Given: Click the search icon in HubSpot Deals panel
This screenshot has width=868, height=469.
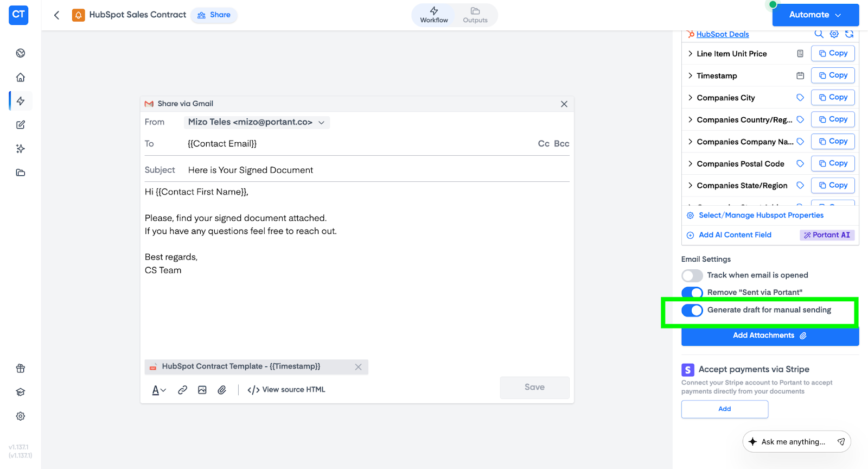Looking at the screenshot, I should click(819, 34).
